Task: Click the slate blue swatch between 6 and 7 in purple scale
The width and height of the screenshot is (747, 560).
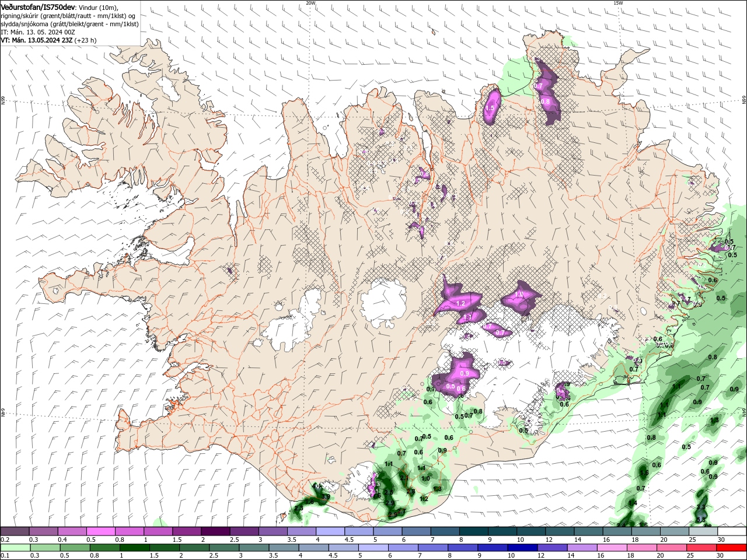Action: click(x=416, y=531)
